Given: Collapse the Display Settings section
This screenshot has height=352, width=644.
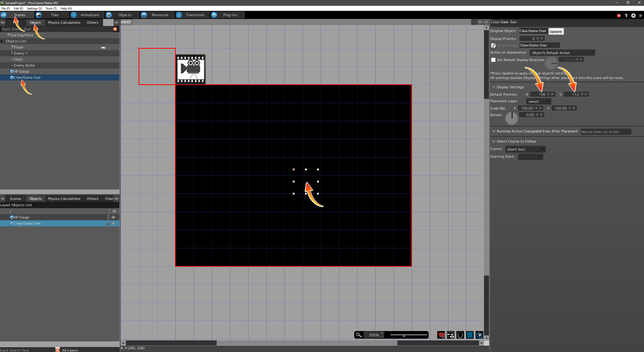Looking at the screenshot, I should 494,87.
